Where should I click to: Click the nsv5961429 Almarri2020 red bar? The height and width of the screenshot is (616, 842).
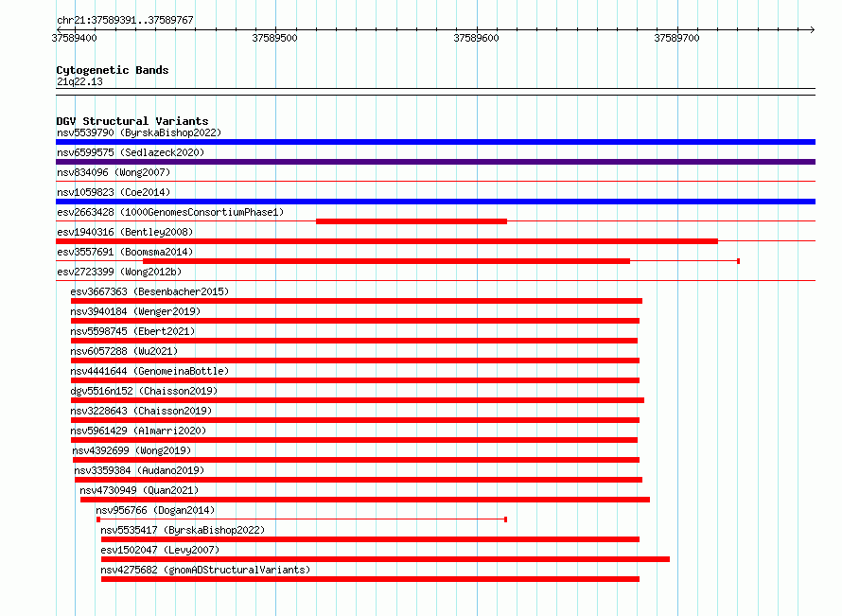[354, 440]
